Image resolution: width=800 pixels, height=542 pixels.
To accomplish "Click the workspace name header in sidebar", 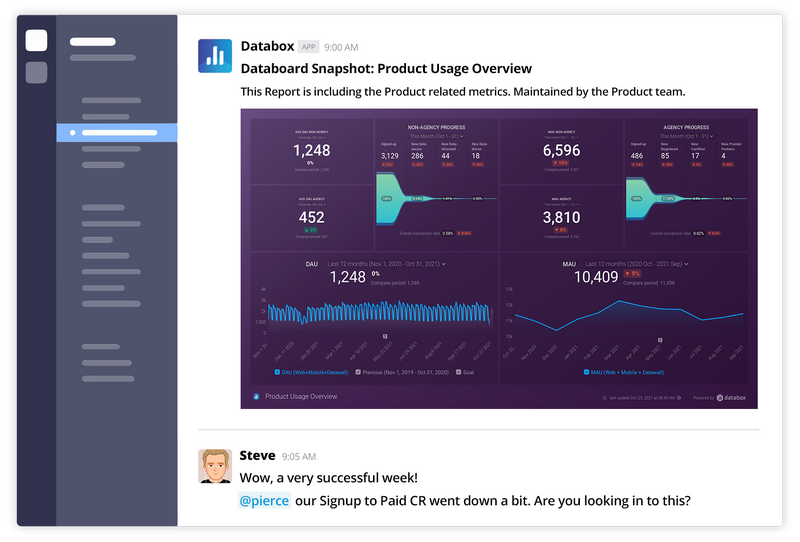I will [x=93, y=42].
